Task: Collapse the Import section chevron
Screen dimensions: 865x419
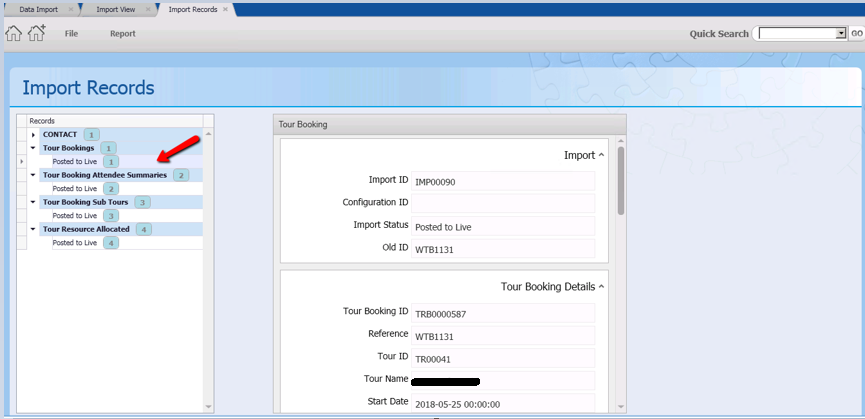Action: tap(601, 155)
